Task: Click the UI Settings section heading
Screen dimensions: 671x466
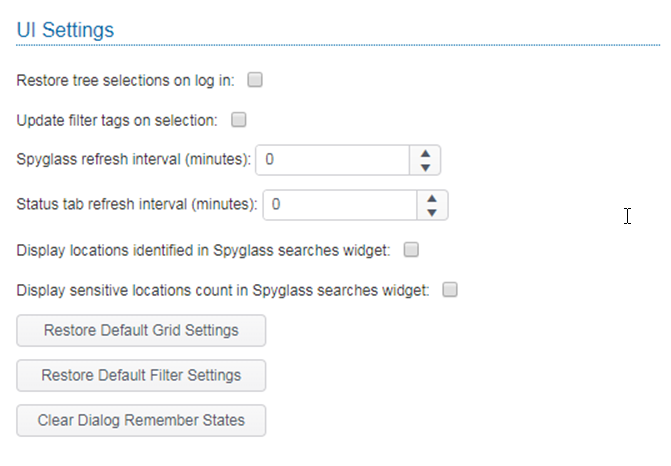Action: (x=65, y=30)
